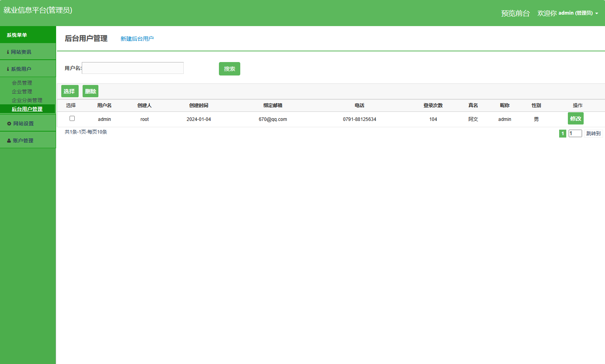
Task: Select 后台用户管理 in the sidebar
Action: pyautogui.click(x=27, y=109)
